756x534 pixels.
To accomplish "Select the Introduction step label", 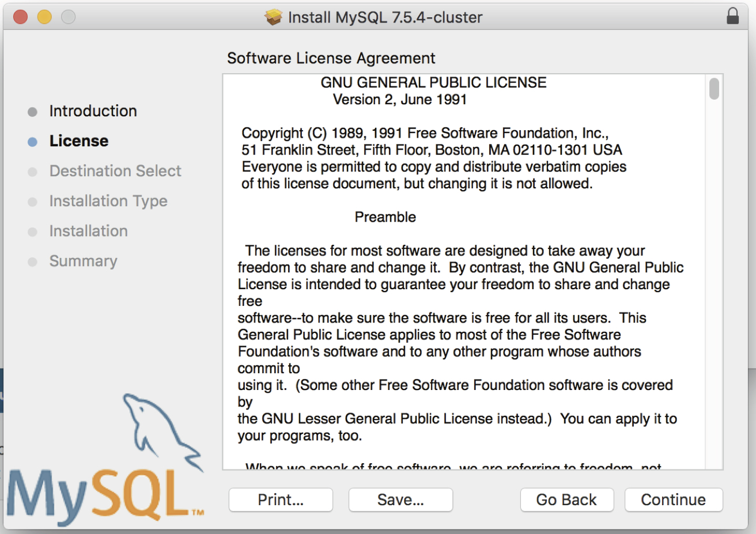I will click(x=93, y=111).
